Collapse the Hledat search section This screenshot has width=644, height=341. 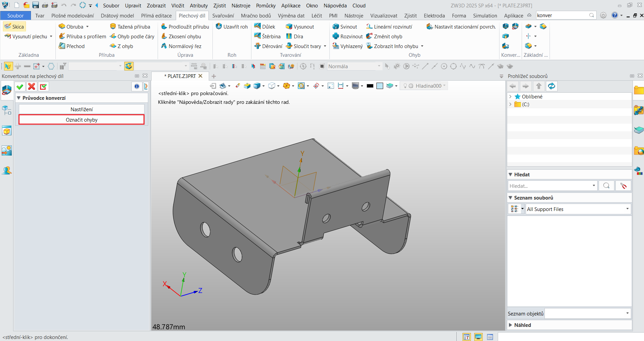(511, 174)
